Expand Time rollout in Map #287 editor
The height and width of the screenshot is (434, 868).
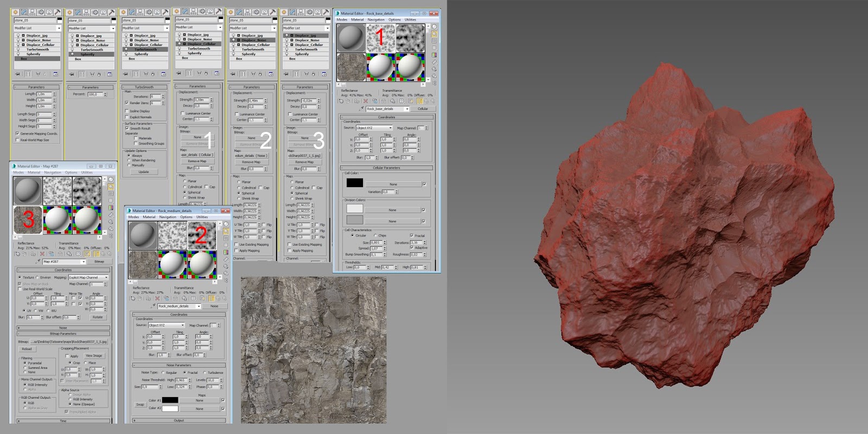[x=63, y=420]
